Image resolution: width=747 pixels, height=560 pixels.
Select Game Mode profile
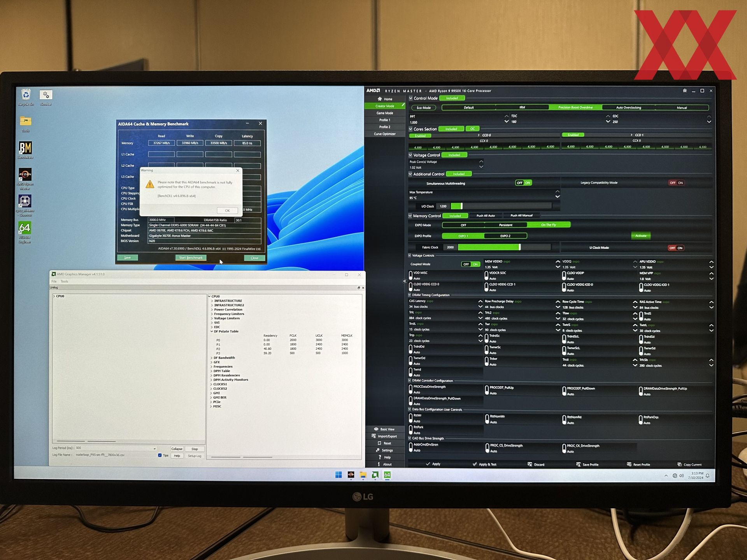pyautogui.click(x=384, y=113)
